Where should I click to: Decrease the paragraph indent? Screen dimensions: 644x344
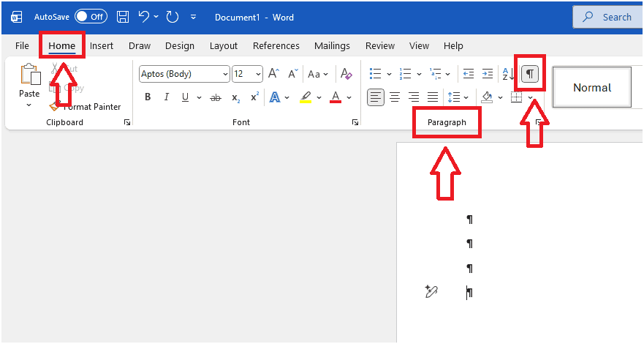(x=469, y=74)
